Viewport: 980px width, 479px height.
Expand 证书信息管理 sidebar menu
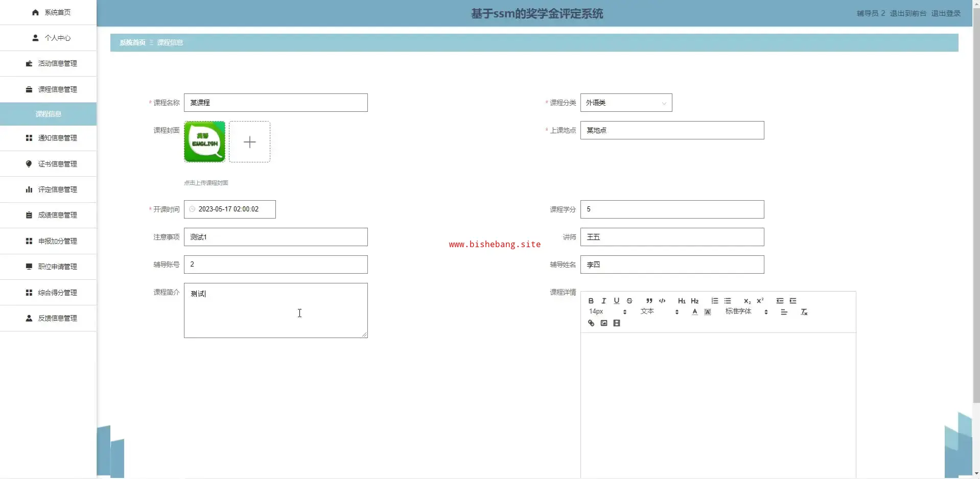(48, 164)
